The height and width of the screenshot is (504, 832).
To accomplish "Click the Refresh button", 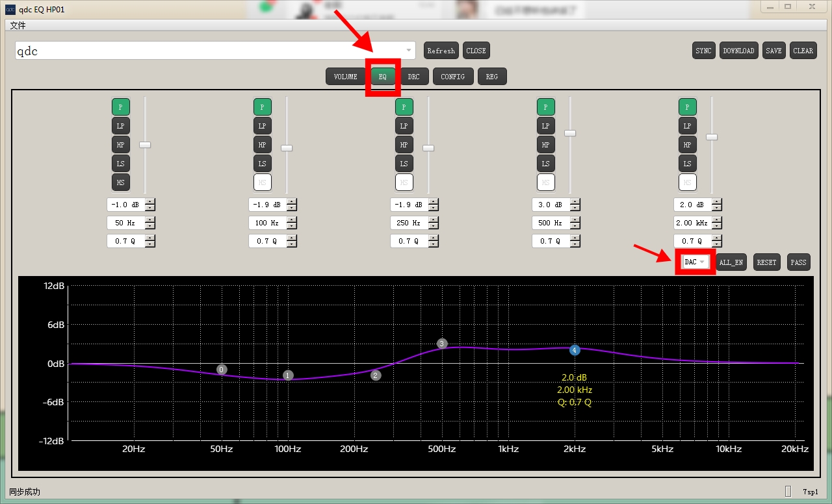I will [441, 51].
